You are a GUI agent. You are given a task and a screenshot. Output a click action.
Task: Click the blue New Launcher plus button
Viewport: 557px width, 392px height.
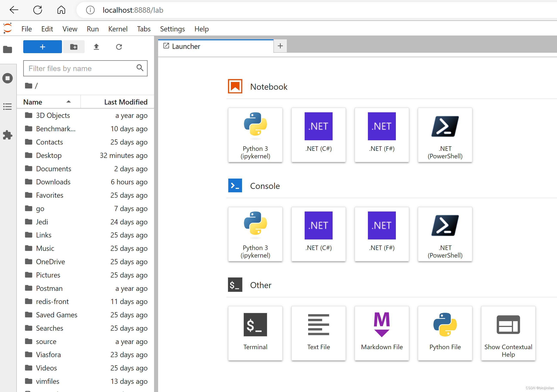(42, 47)
